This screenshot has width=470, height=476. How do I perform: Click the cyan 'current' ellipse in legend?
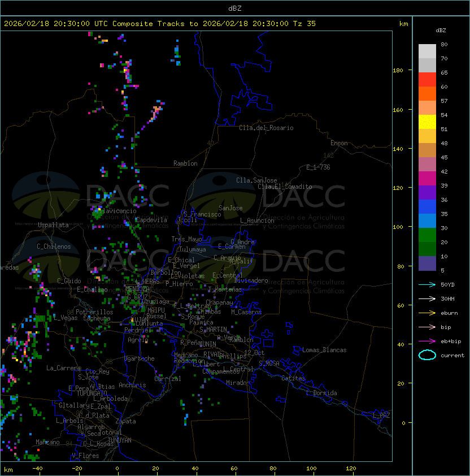click(x=427, y=355)
